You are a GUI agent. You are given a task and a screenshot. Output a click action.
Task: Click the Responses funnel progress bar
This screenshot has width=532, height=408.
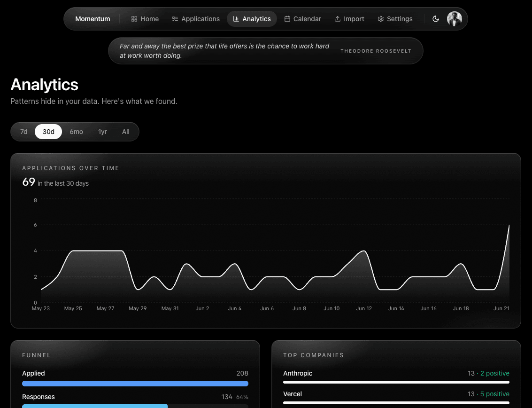135,406
